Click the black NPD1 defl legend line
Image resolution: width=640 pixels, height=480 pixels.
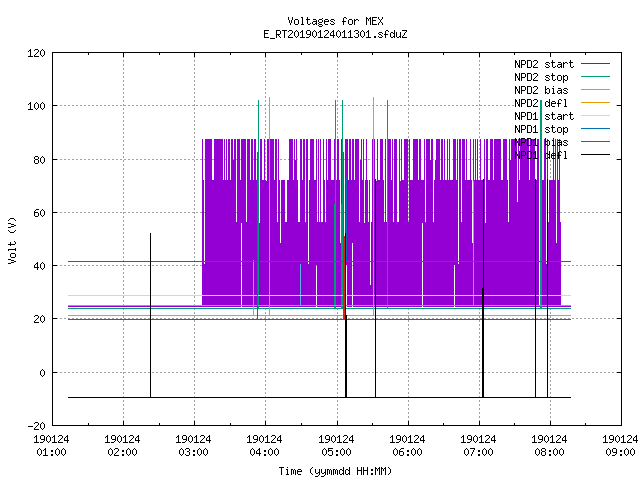(x=595, y=155)
